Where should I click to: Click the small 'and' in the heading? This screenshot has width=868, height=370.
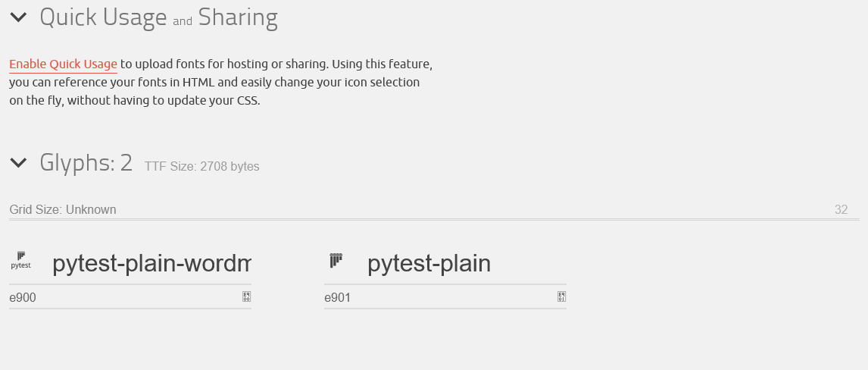tap(183, 22)
